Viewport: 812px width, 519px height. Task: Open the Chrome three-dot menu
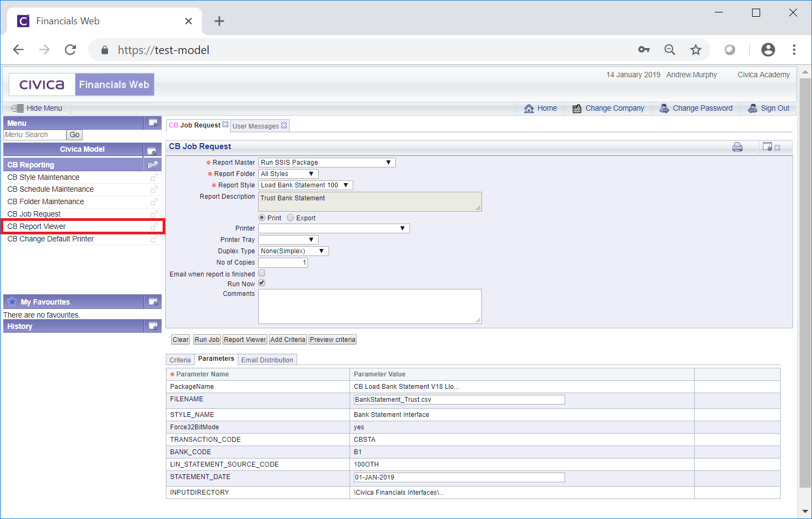tap(794, 50)
